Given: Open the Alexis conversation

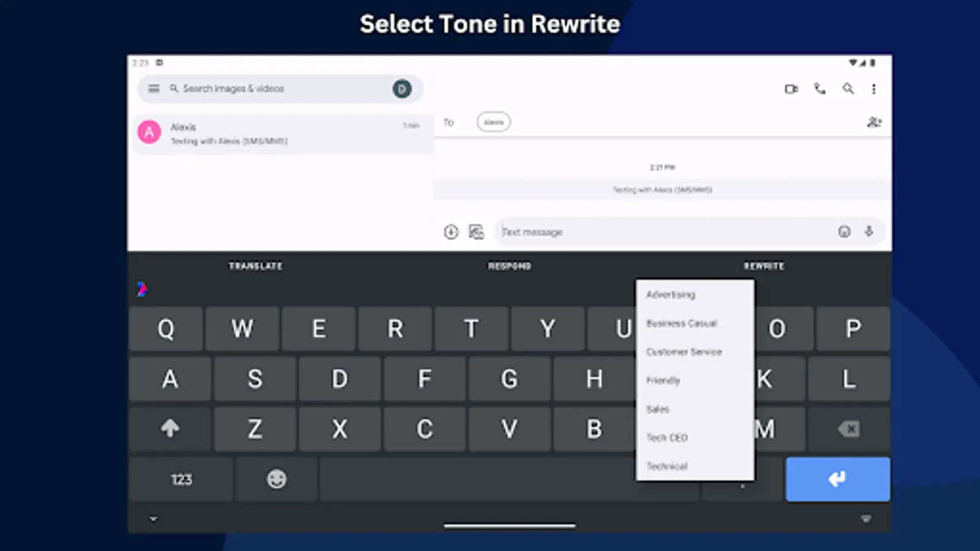Looking at the screenshot, I should pos(282,134).
